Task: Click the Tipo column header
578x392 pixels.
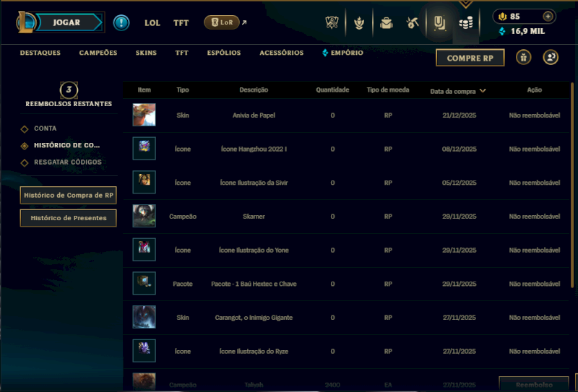Action: (183, 90)
